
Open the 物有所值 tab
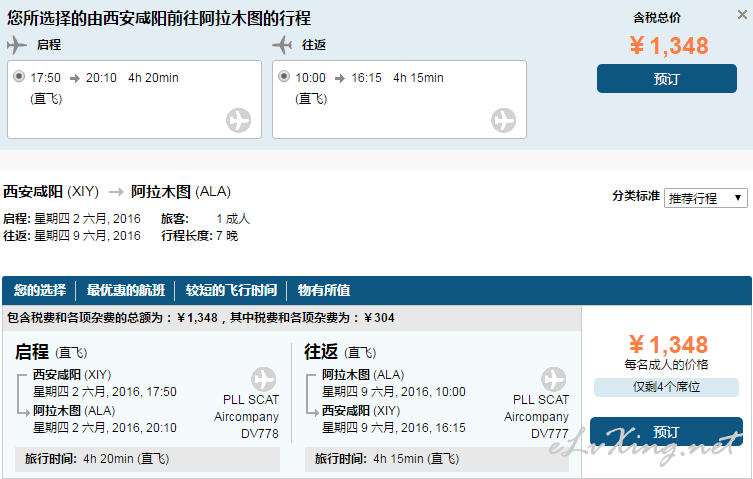click(324, 290)
